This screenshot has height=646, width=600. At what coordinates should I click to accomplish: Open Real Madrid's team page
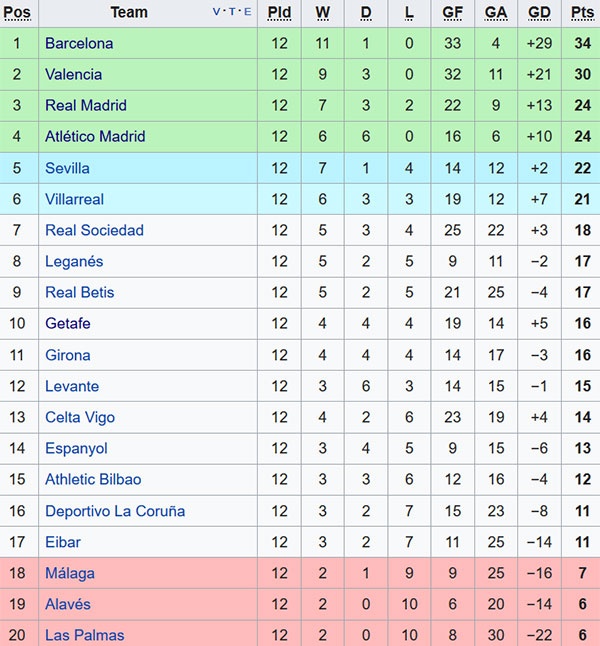pyautogui.click(x=86, y=105)
